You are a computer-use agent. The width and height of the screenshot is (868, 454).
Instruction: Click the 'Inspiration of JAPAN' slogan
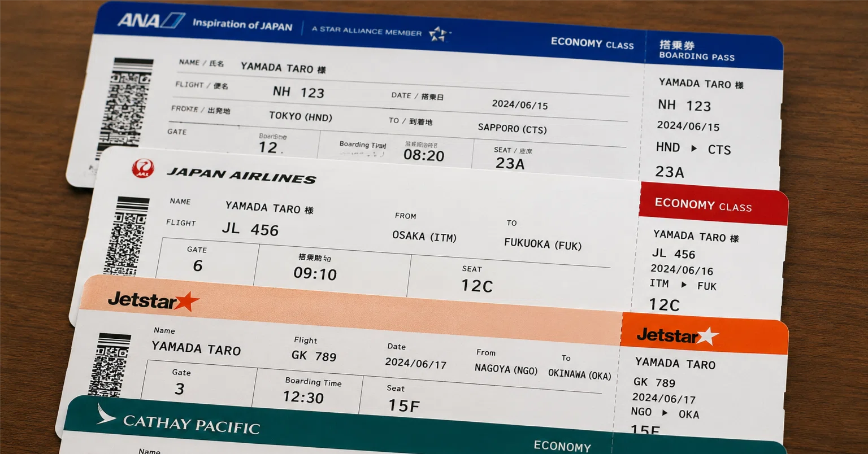[242, 24]
